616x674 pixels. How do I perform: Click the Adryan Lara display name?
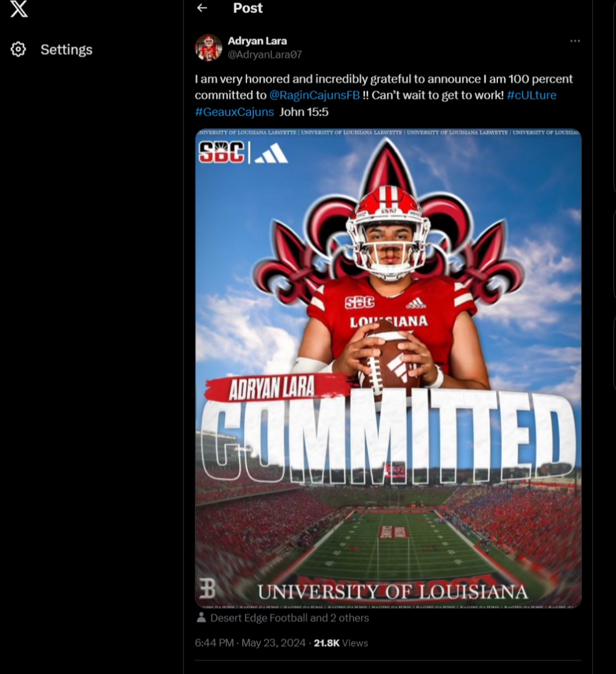257,41
